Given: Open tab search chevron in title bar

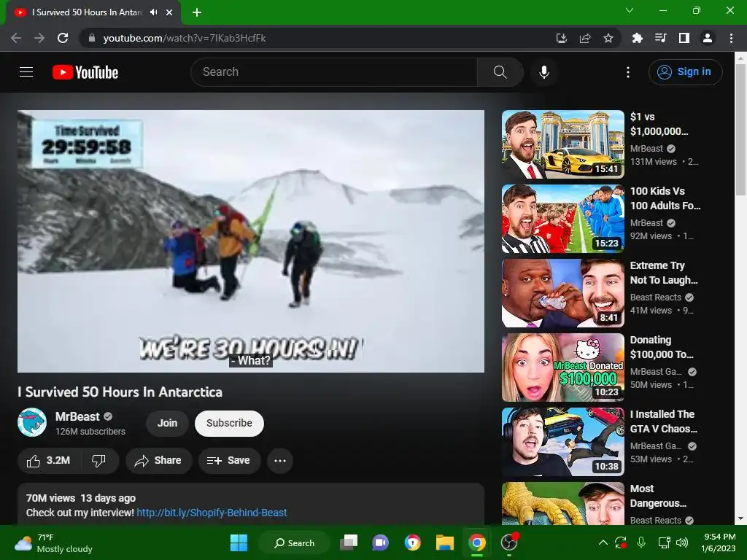Looking at the screenshot, I should pos(630,10).
